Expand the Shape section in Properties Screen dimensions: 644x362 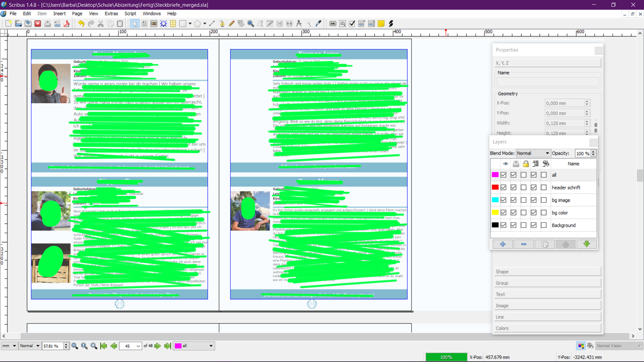[547, 271]
